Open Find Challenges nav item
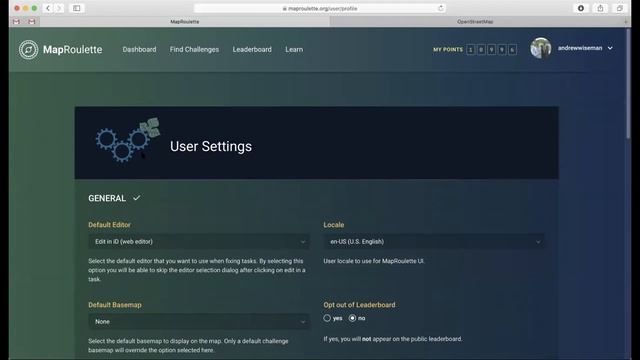The width and height of the screenshot is (640, 360). (x=194, y=49)
